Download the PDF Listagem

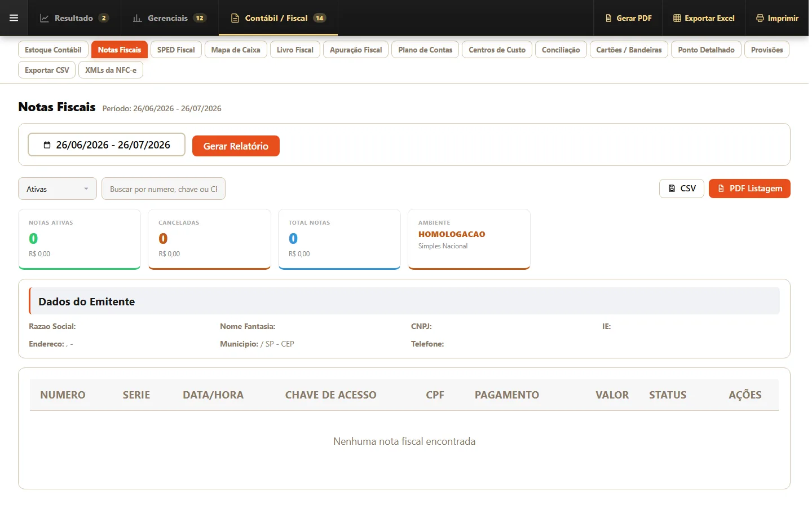coord(749,189)
